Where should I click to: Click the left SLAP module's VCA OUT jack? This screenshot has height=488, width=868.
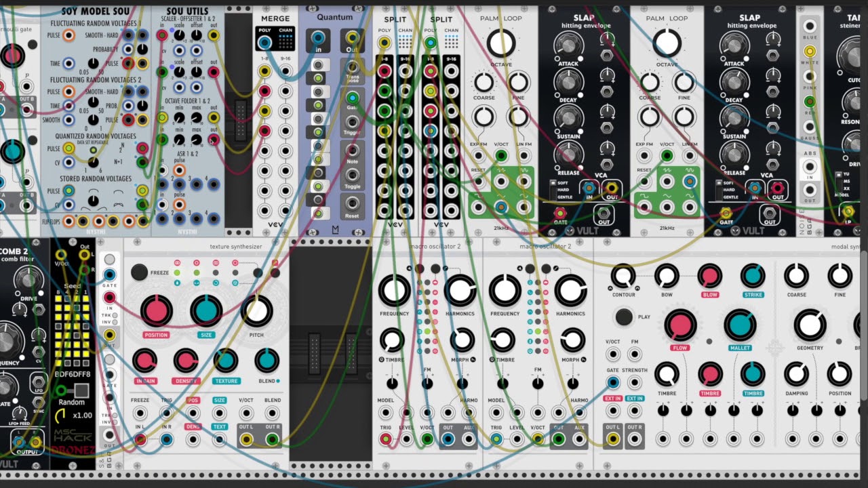[x=612, y=188]
